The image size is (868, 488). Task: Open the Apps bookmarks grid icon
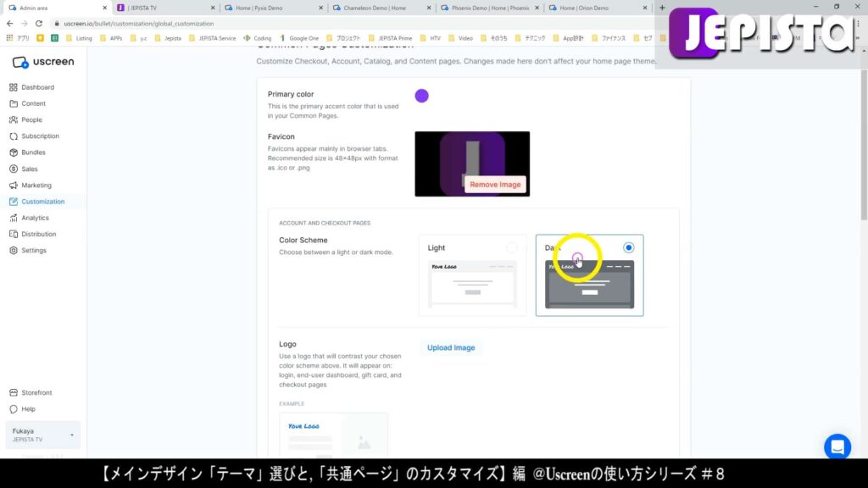click(9, 38)
